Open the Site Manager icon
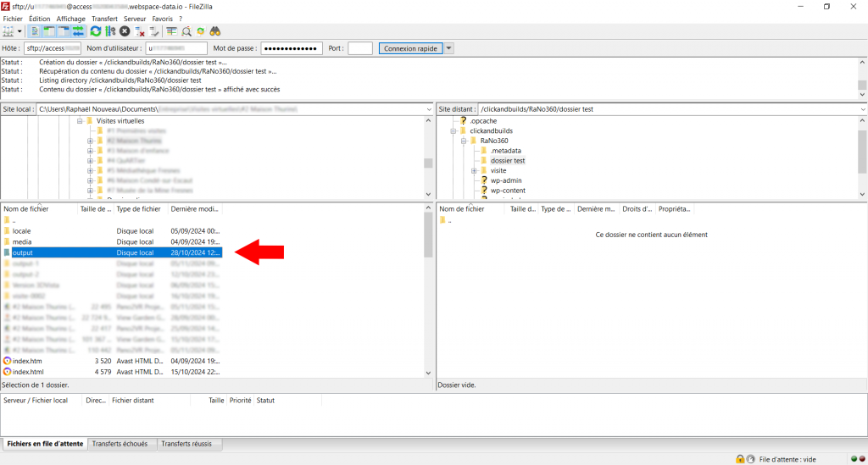Screen dimensions: 868x465 pos(9,31)
